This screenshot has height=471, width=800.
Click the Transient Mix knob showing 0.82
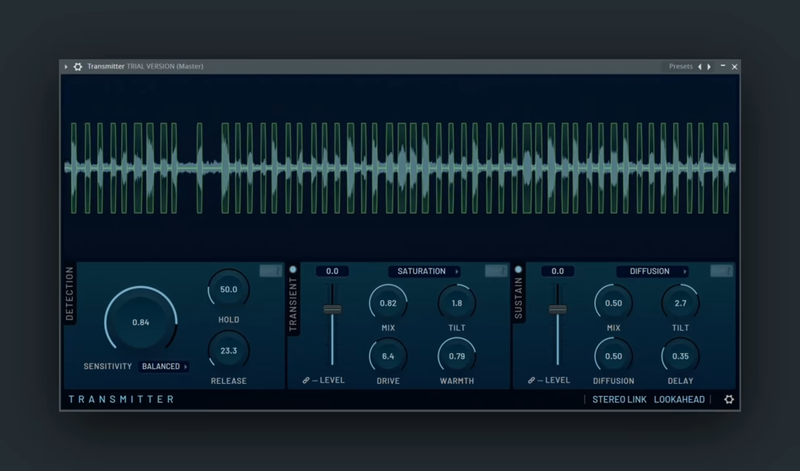(x=388, y=303)
